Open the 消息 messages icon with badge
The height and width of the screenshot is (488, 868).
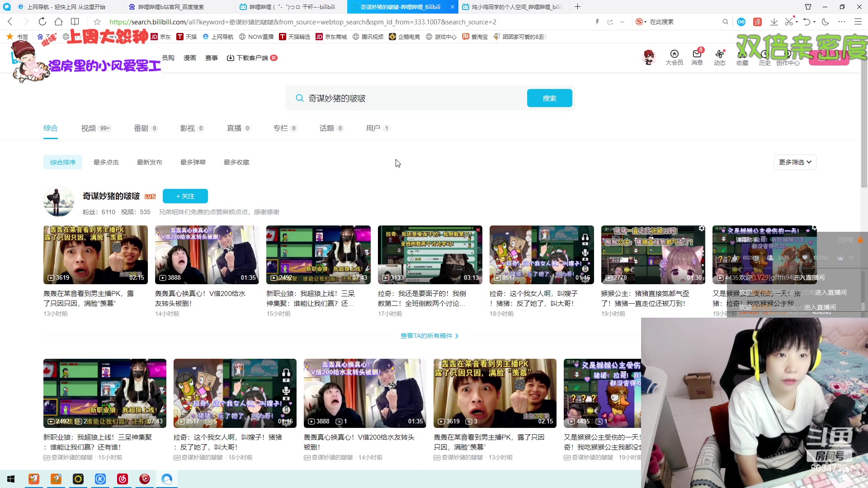pos(697,57)
